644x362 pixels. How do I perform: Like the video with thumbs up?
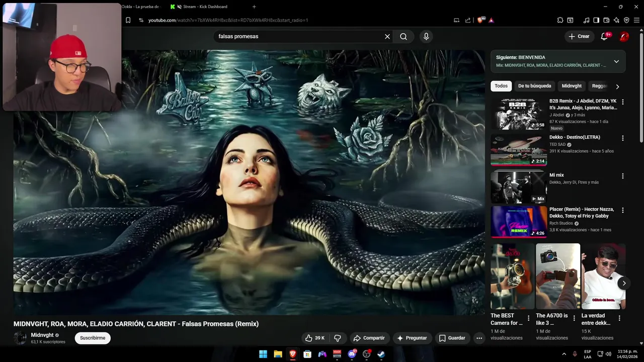coord(315,338)
